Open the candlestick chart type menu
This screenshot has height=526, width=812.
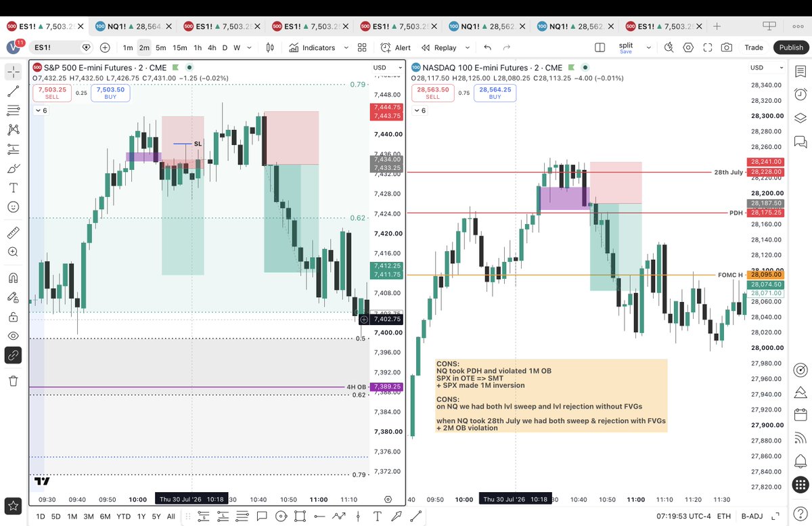point(270,47)
